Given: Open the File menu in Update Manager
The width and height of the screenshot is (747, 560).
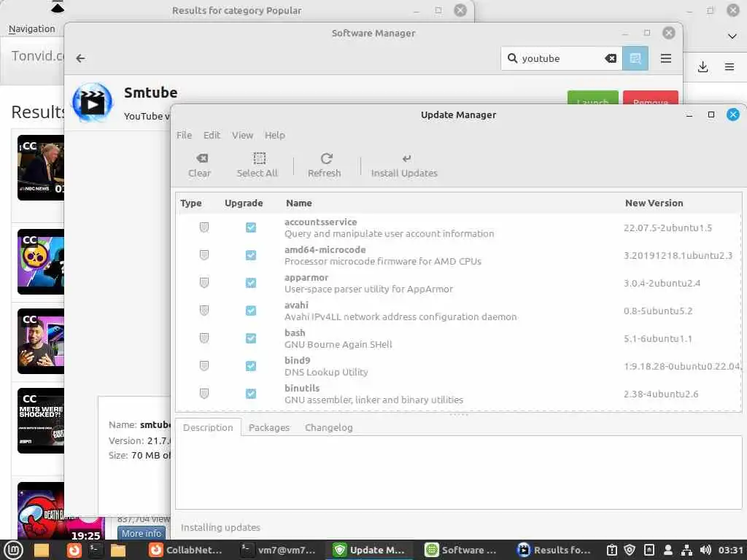Looking at the screenshot, I should pyautogui.click(x=184, y=135).
